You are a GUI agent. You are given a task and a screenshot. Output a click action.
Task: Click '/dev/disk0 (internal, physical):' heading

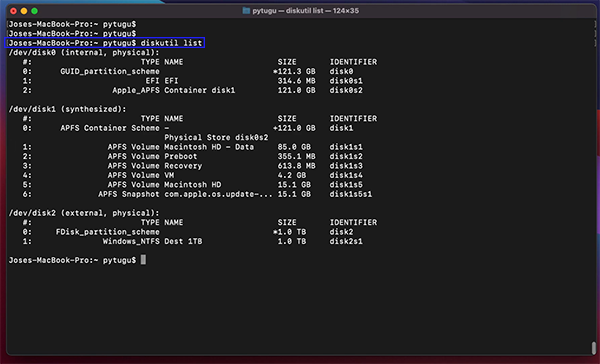pyautogui.click(x=84, y=52)
